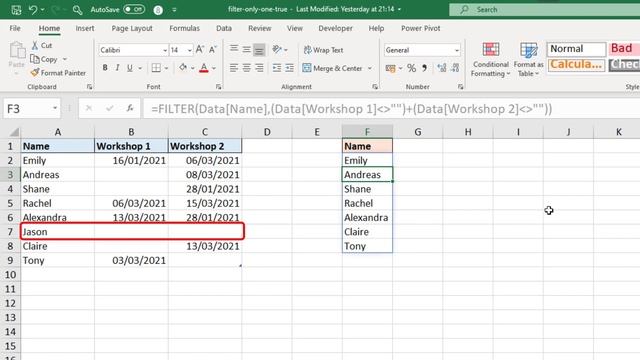
Task: Click the Undo arrow icon
Action: tap(33, 9)
